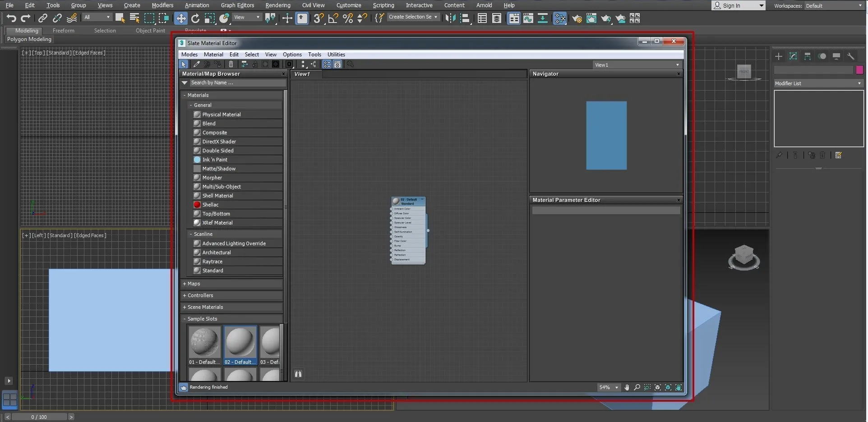Viewport: 868px width, 422px height.
Task: Select the Select and Move tool
Action: point(181,18)
